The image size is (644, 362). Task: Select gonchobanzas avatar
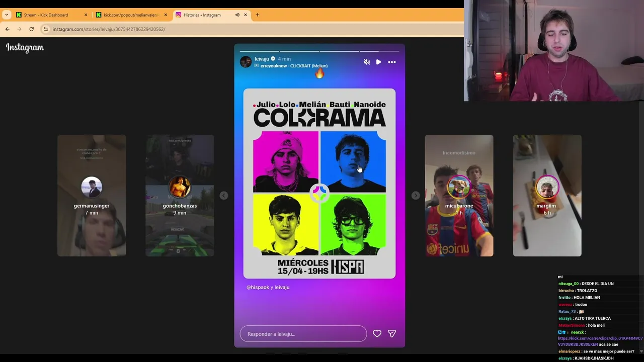pos(180,188)
